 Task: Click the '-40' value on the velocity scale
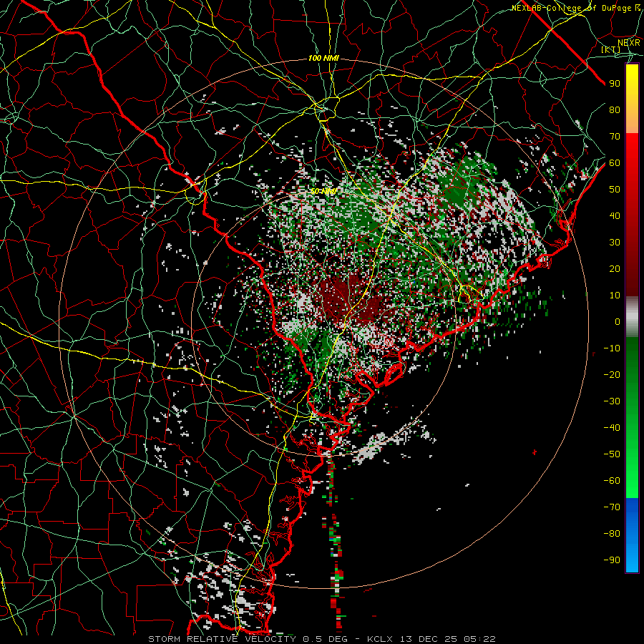(612, 428)
